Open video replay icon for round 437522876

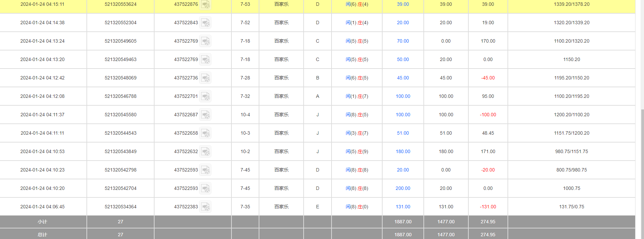coord(205,4)
